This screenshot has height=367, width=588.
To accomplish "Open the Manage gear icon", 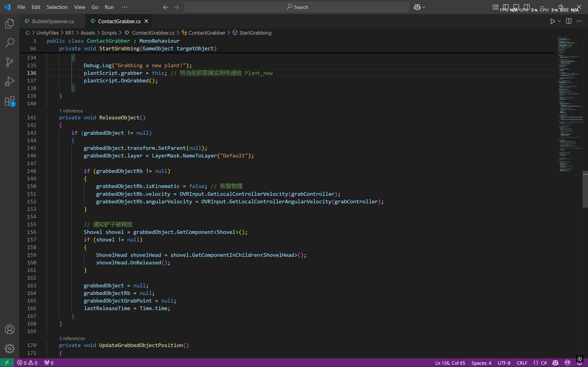I will coord(9,348).
